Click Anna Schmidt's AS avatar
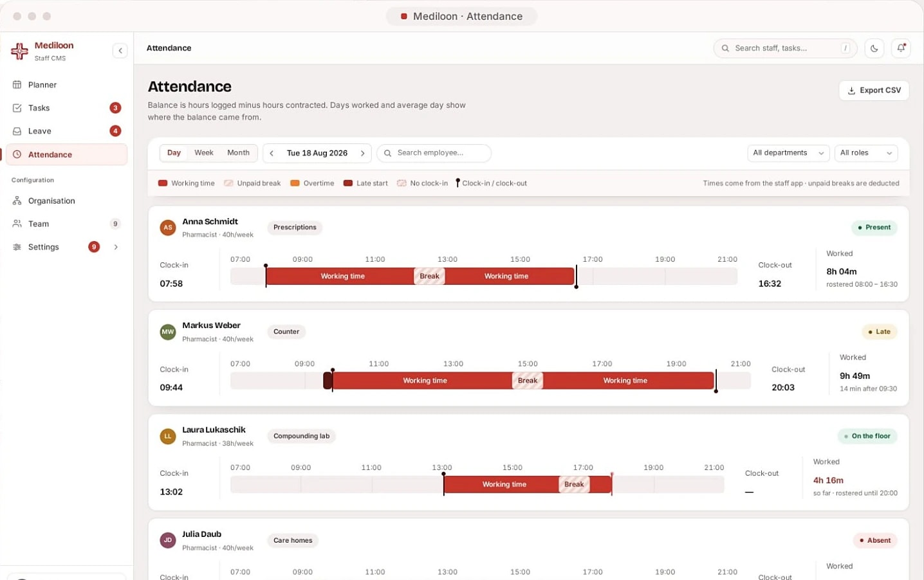This screenshot has width=924, height=580. click(168, 228)
